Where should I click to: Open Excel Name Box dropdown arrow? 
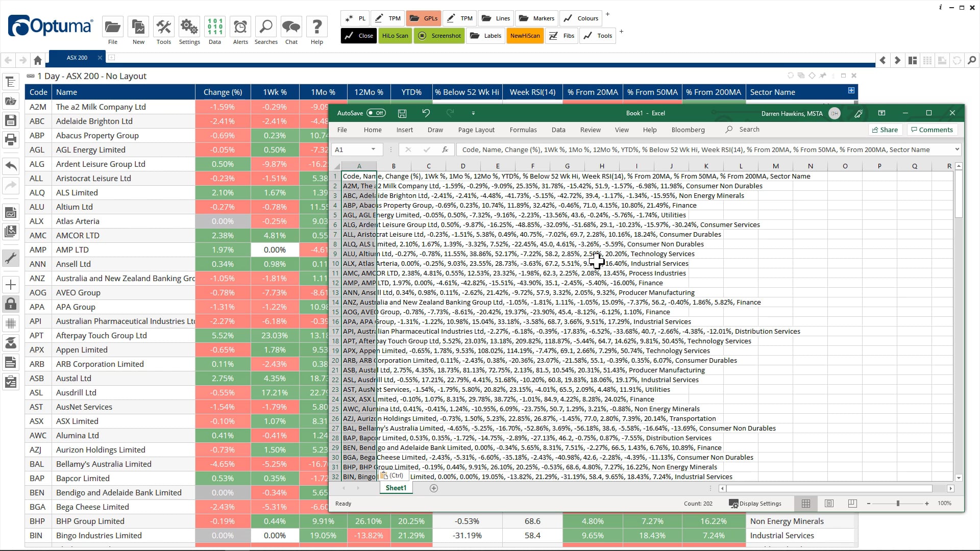[373, 149]
